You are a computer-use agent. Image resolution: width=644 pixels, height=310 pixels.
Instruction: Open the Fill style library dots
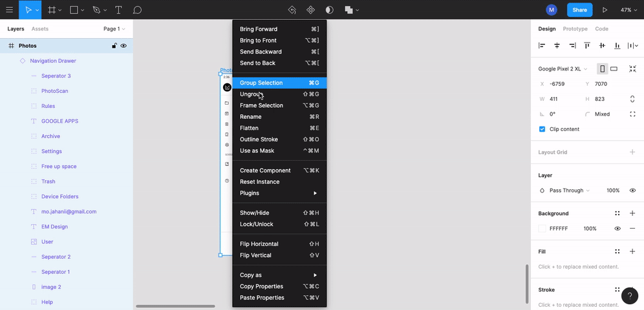pyautogui.click(x=617, y=251)
